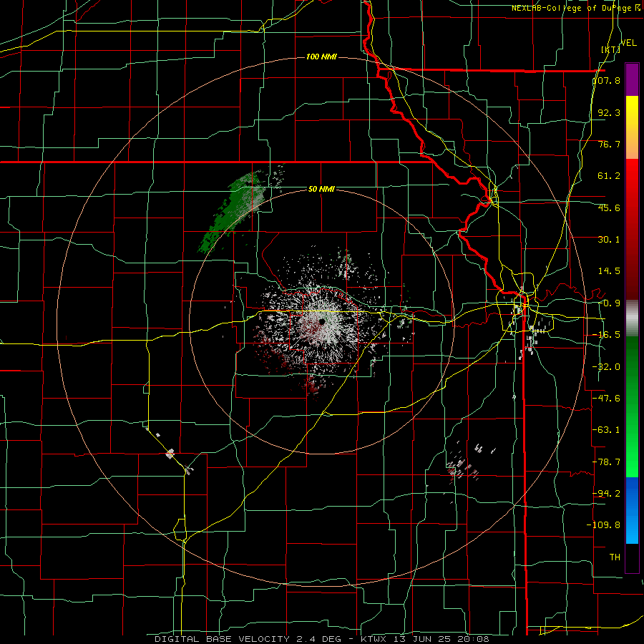Click the radar site black dot center

point(321,321)
